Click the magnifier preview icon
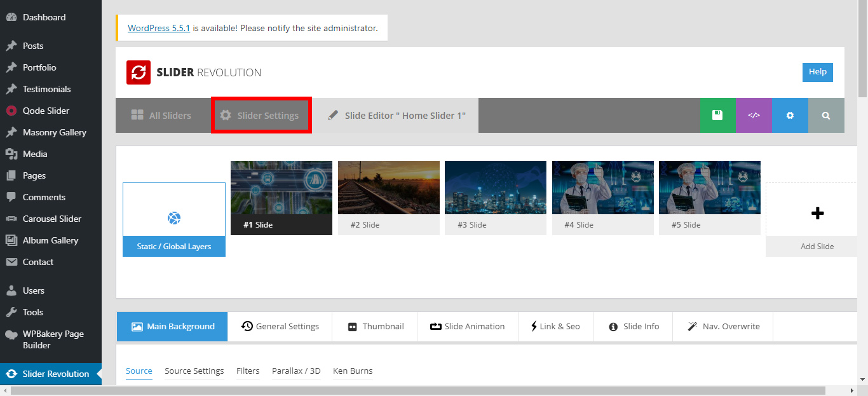Image resolution: width=868 pixels, height=396 pixels. coord(826,115)
